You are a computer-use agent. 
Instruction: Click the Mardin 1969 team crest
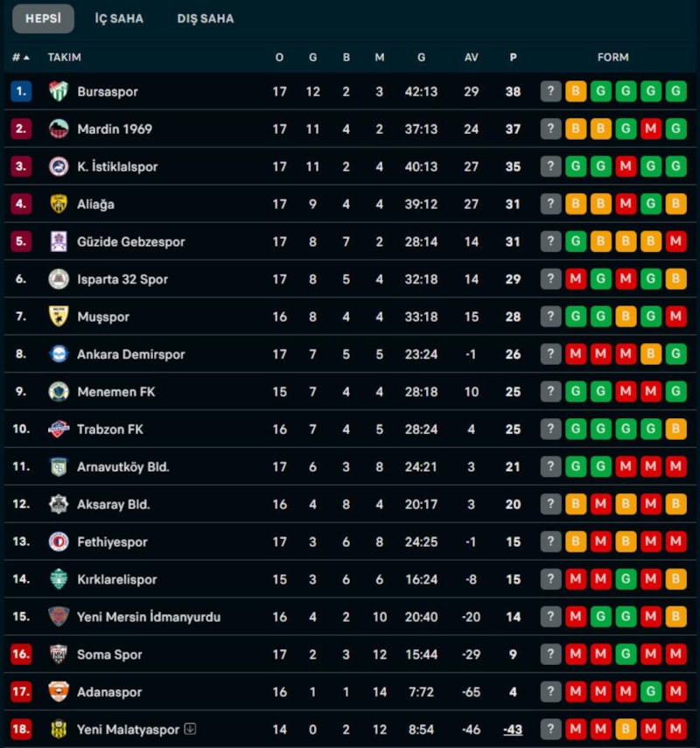(59, 129)
